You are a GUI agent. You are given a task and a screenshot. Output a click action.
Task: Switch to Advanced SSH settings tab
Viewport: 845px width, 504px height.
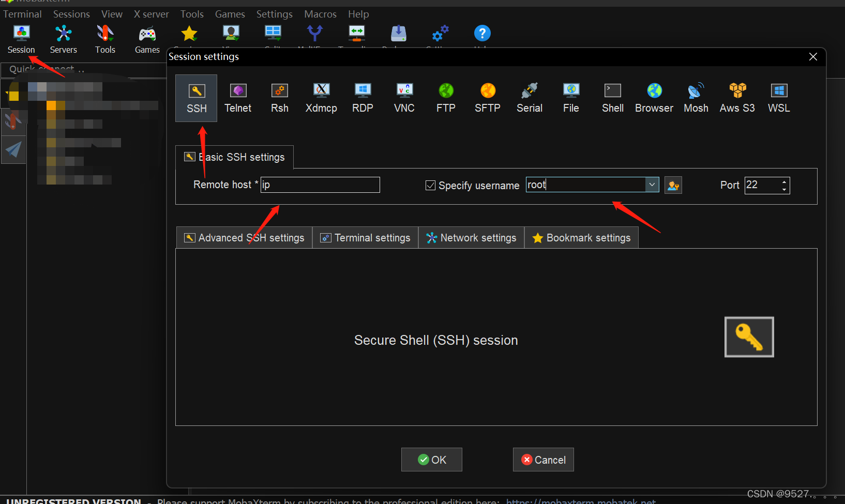[244, 238]
